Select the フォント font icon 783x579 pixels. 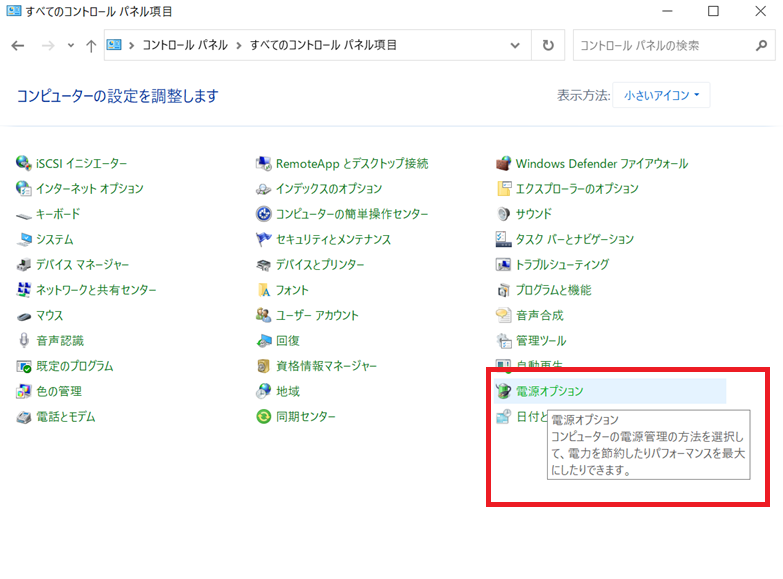pos(264,290)
